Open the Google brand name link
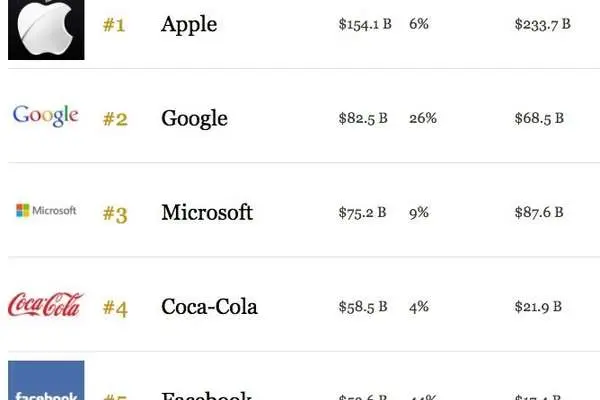The width and height of the screenshot is (600, 400). pos(194,119)
